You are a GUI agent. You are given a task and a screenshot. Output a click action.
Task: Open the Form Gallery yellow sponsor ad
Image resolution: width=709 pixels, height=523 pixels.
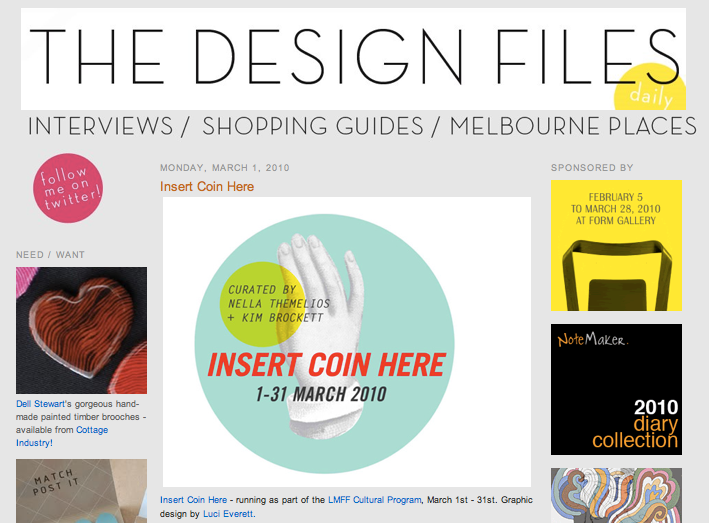[616, 245]
